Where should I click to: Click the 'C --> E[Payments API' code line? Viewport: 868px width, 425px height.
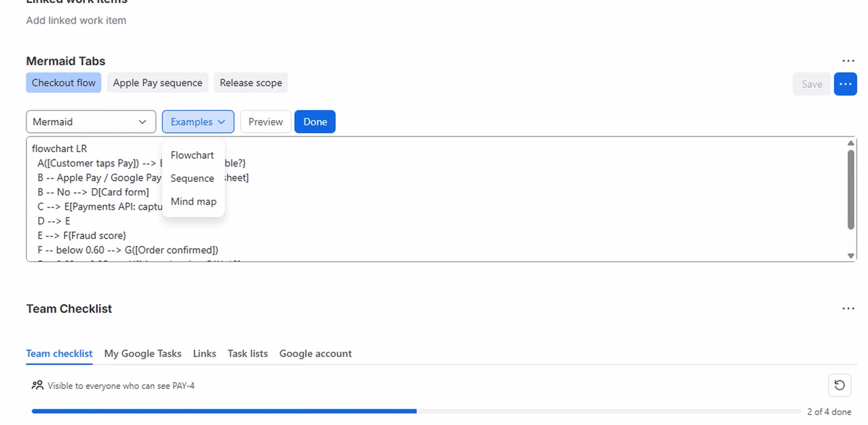[100, 206]
